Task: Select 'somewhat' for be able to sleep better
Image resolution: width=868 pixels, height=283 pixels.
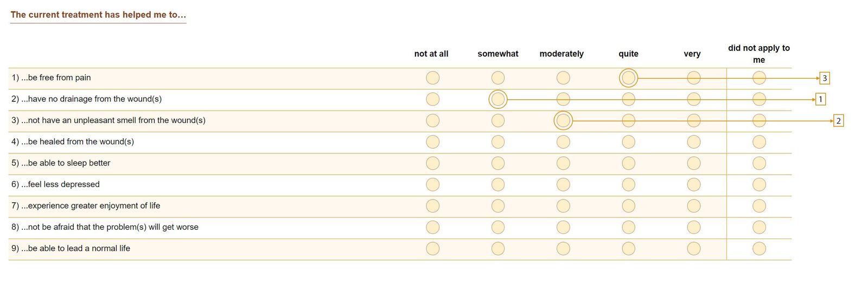Action: (x=498, y=163)
